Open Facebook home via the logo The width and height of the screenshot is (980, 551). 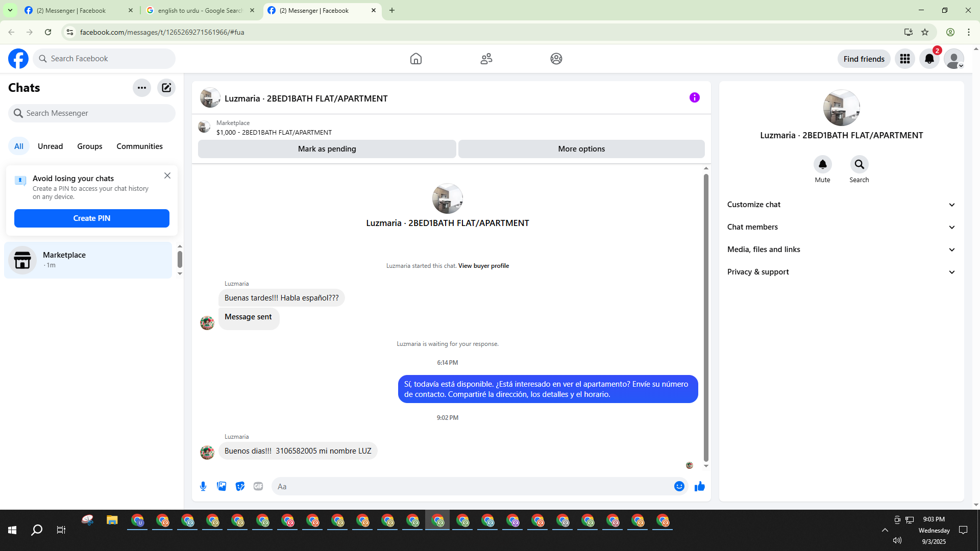coord(18,59)
